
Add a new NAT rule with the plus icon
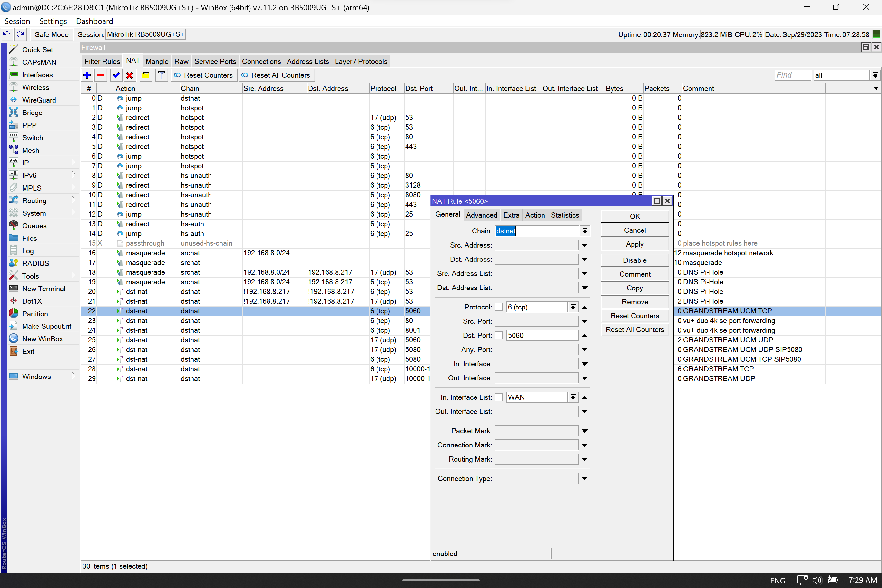87,75
